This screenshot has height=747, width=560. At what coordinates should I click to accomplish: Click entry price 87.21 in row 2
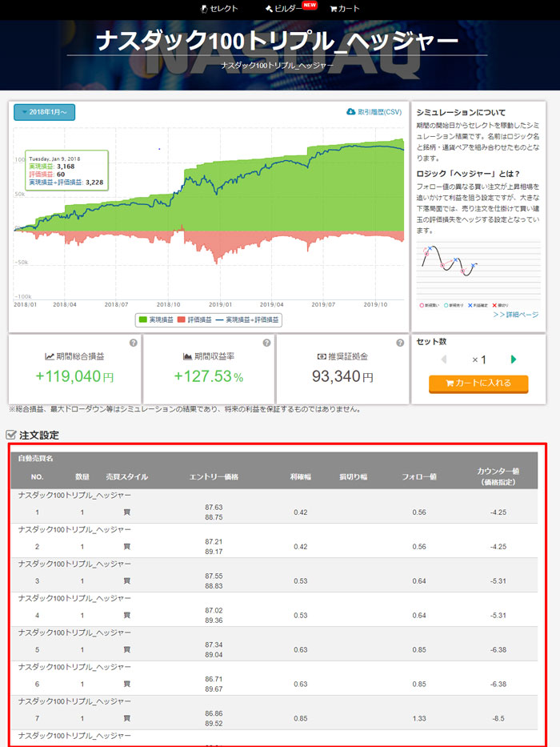tap(214, 542)
